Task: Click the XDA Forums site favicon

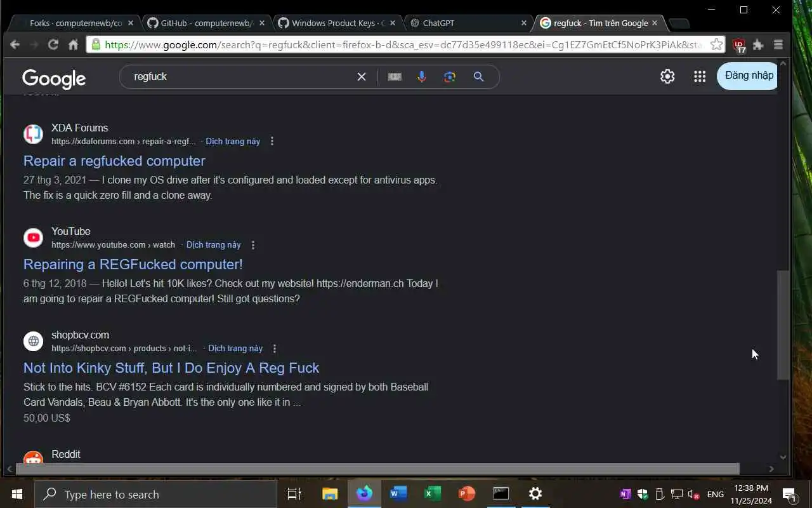Action: 33,134
